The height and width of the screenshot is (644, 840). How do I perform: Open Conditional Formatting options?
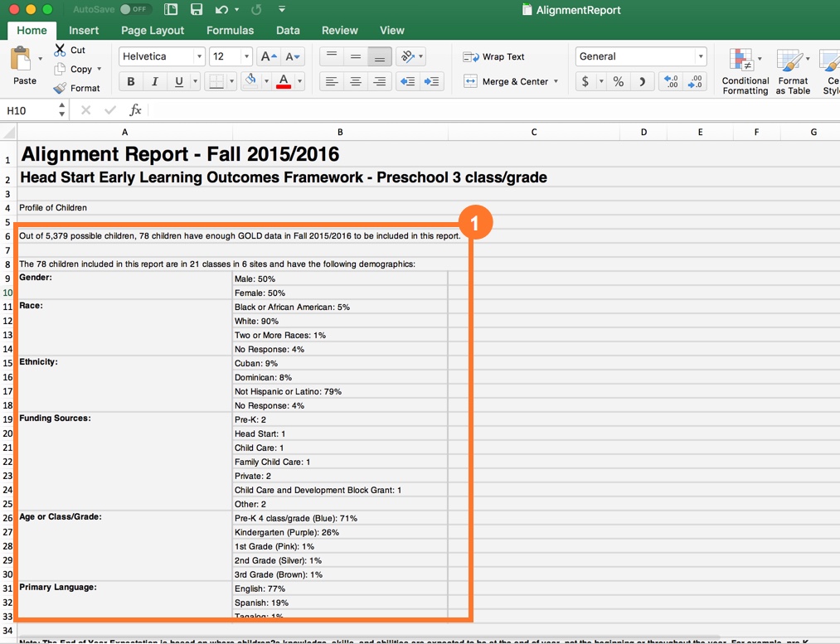pos(744,70)
